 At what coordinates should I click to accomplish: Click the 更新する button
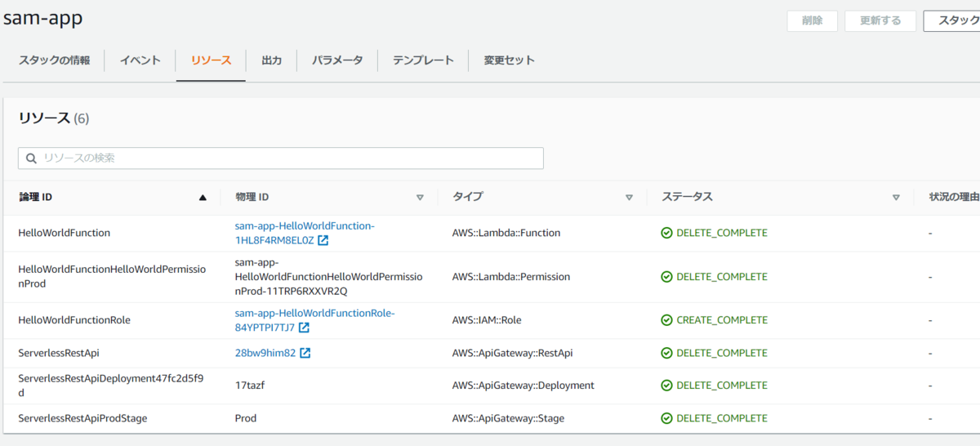pyautogui.click(x=880, y=20)
